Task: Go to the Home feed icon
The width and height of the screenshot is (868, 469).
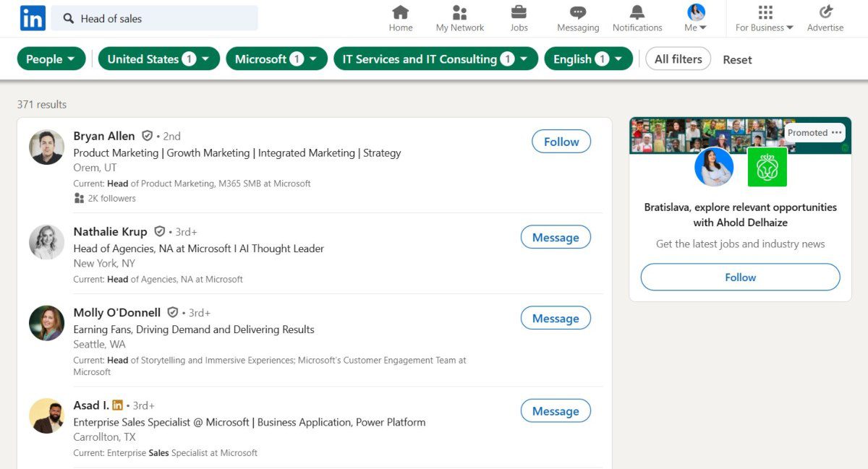Action: coord(401,12)
